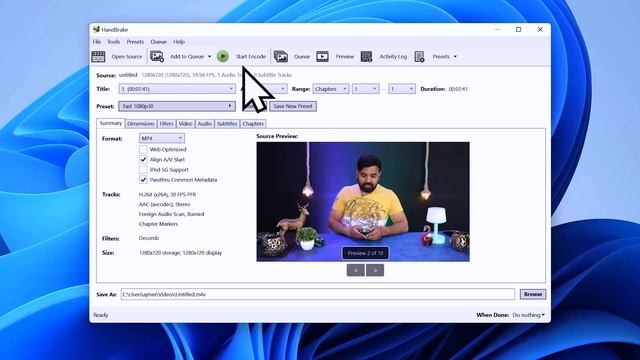Open the Fast 1080p30 preset selector
Viewport: 640px width, 360px height.
coord(177,106)
